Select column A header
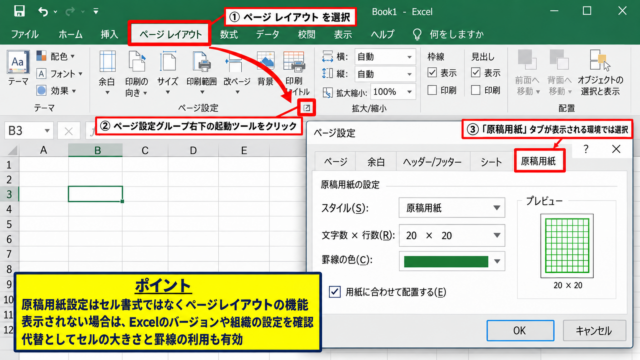Image resolution: width=640 pixels, height=360 pixels. pos(43,151)
